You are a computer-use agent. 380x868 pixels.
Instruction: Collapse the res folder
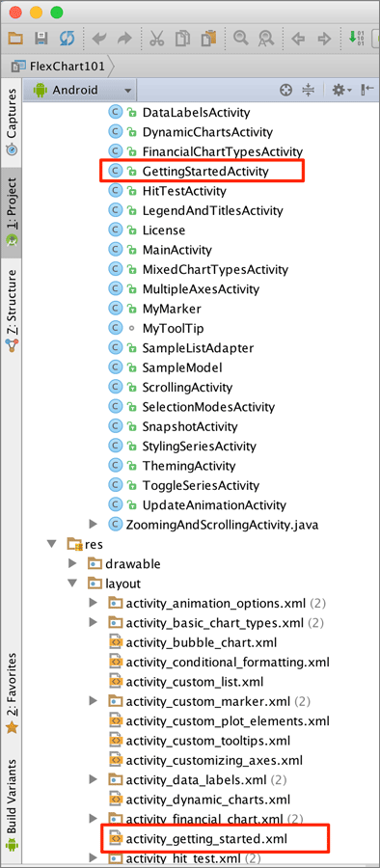(x=53, y=544)
